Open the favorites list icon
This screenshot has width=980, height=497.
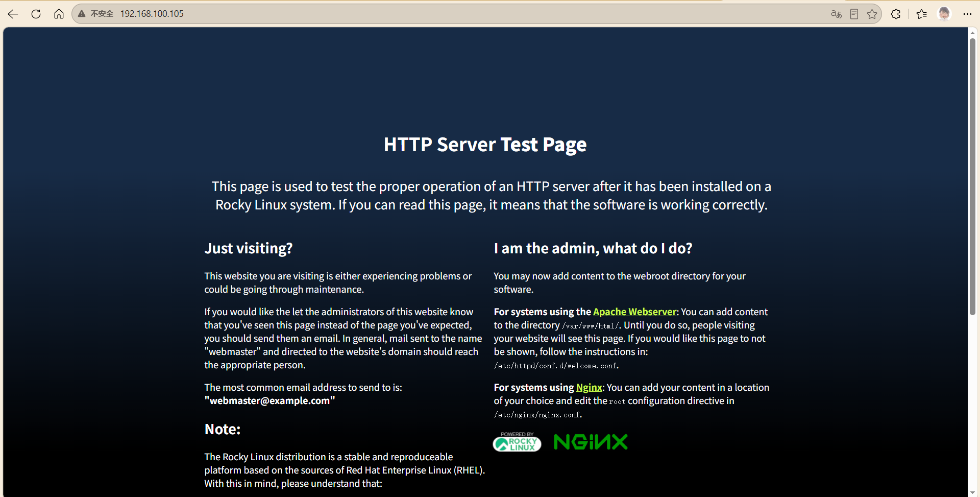(x=921, y=14)
